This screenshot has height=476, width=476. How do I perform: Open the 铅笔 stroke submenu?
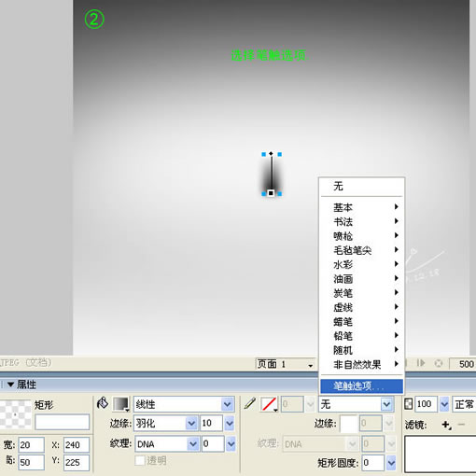pos(361,336)
